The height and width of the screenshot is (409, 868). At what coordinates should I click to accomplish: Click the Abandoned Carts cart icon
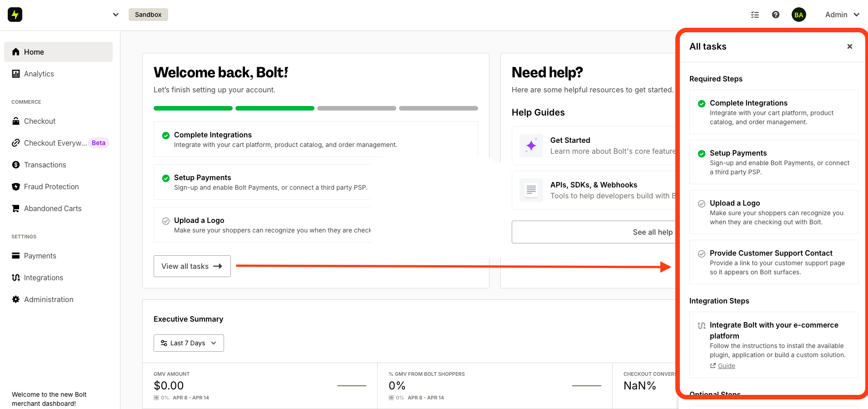pos(16,208)
